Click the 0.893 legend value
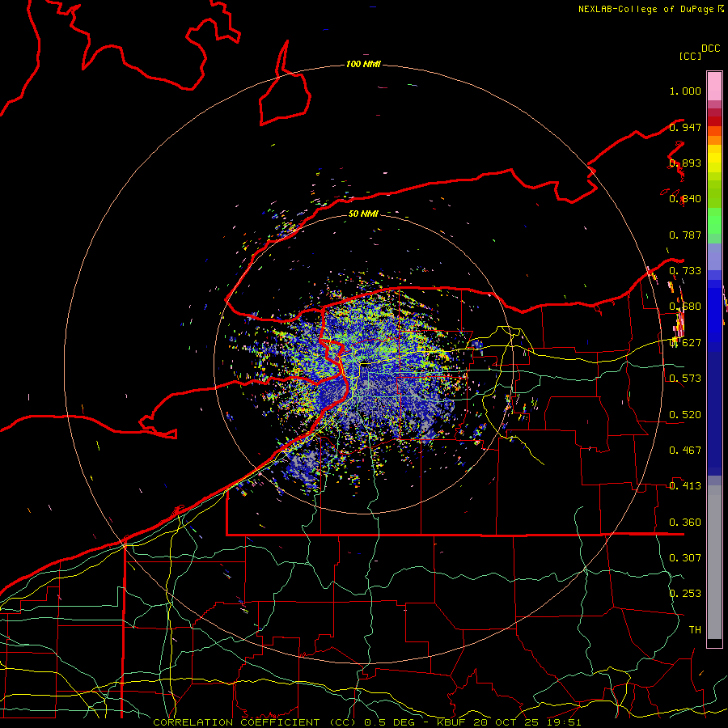The height and width of the screenshot is (728, 728). click(x=685, y=163)
